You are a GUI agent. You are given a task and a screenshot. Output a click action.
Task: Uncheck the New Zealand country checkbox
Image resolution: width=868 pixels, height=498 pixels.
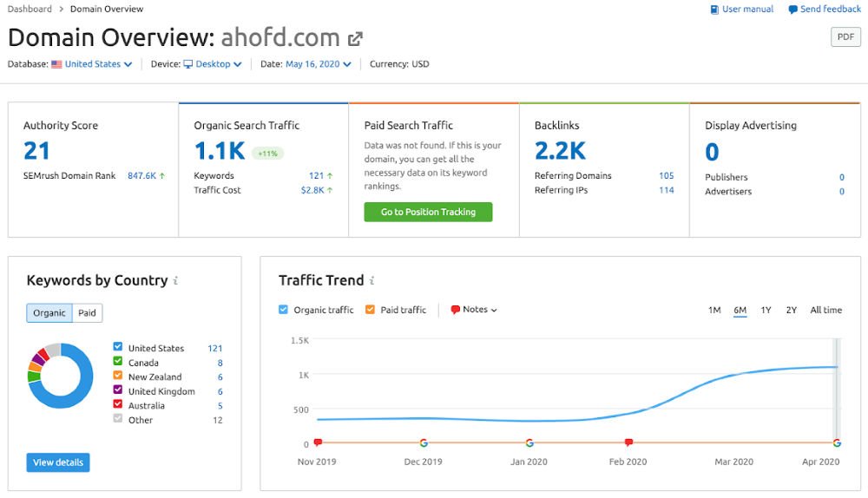click(118, 376)
